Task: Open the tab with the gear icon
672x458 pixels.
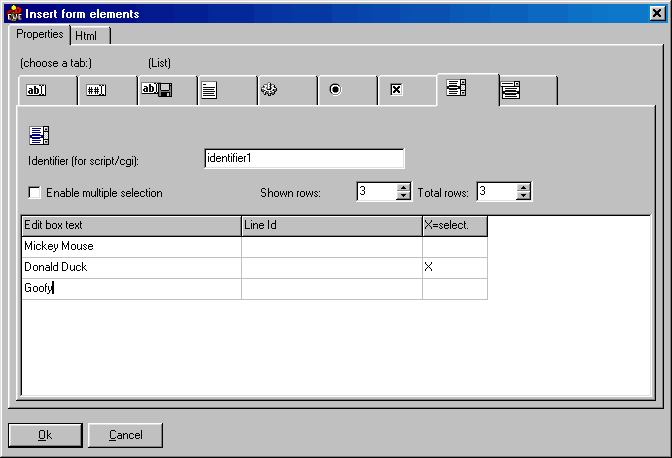Action: coord(268,90)
